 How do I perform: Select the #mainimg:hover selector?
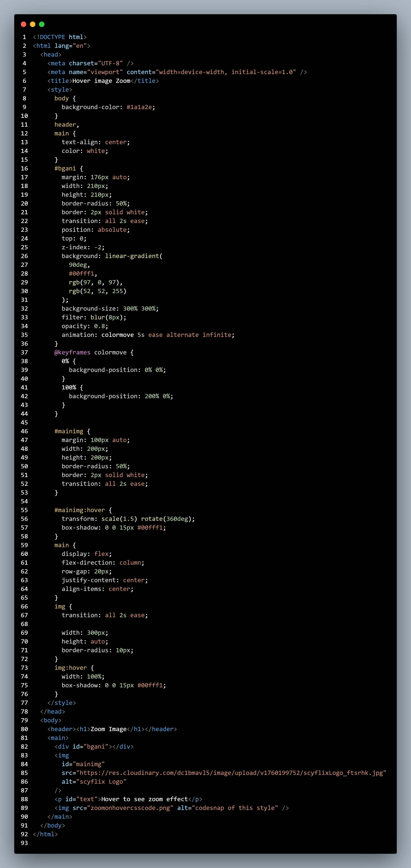(x=80, y=510)
